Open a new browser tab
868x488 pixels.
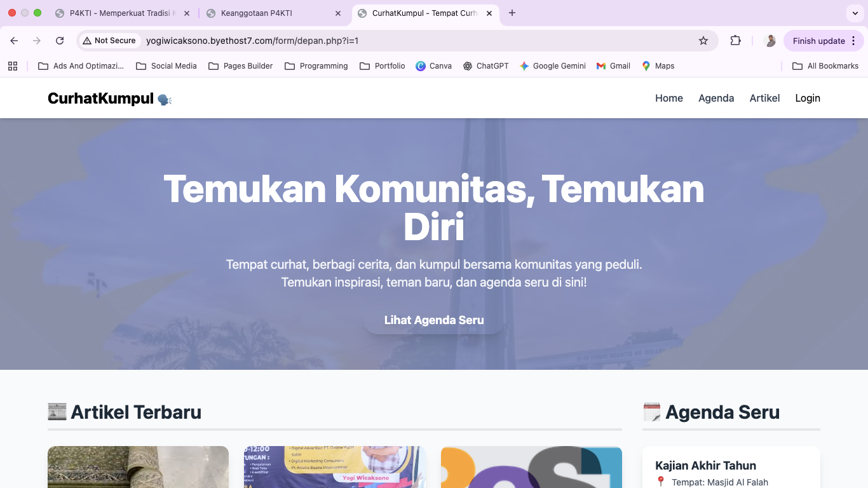click(512, 13)
